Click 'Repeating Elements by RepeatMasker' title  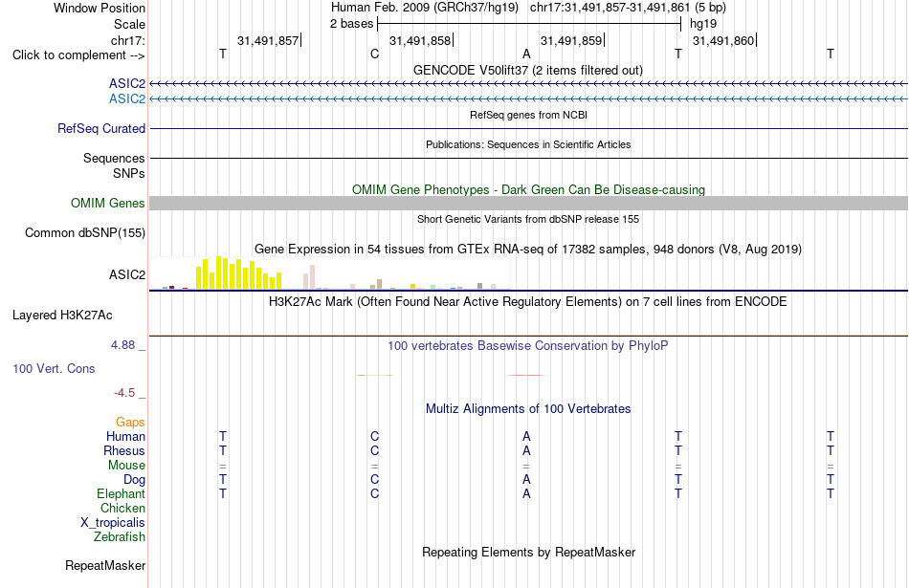[529, 553]
